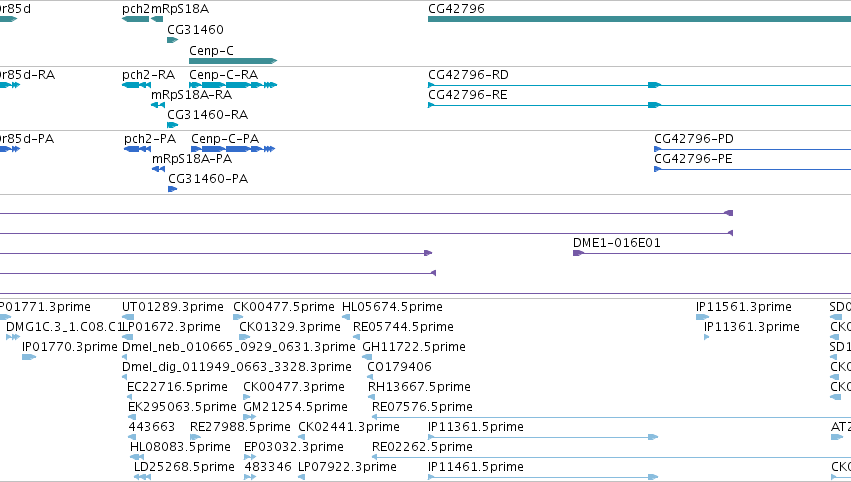851x482 pixels.
Task: Open the HL08083.5prime EST label
Action: point(180,447)
